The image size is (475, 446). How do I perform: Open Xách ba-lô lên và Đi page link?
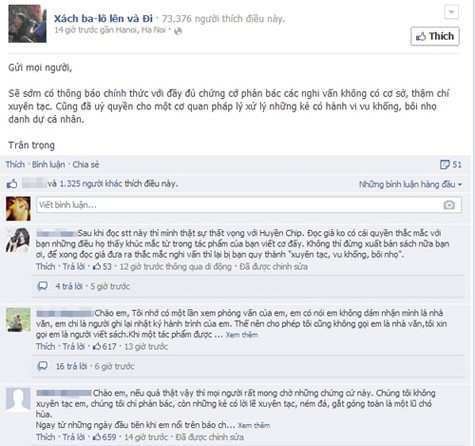point(103,18)
